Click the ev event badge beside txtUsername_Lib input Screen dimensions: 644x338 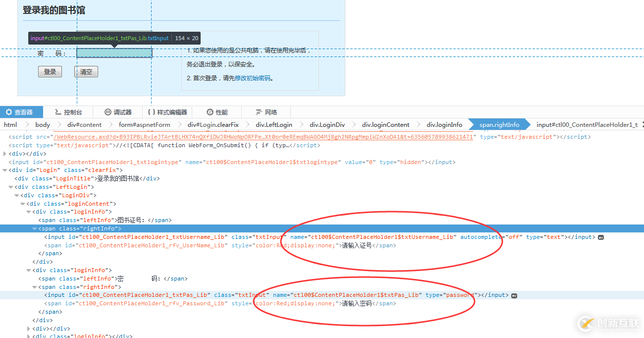click(x=601, y=237)
